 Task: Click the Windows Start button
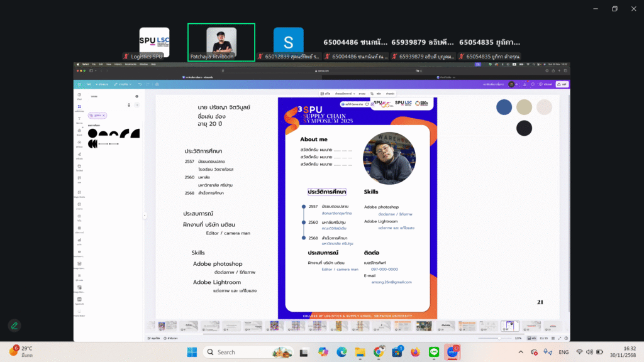[x=192, y=352]
